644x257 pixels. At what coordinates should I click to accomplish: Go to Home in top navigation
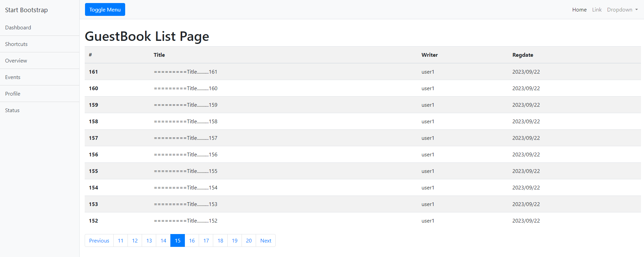[579, 9]
